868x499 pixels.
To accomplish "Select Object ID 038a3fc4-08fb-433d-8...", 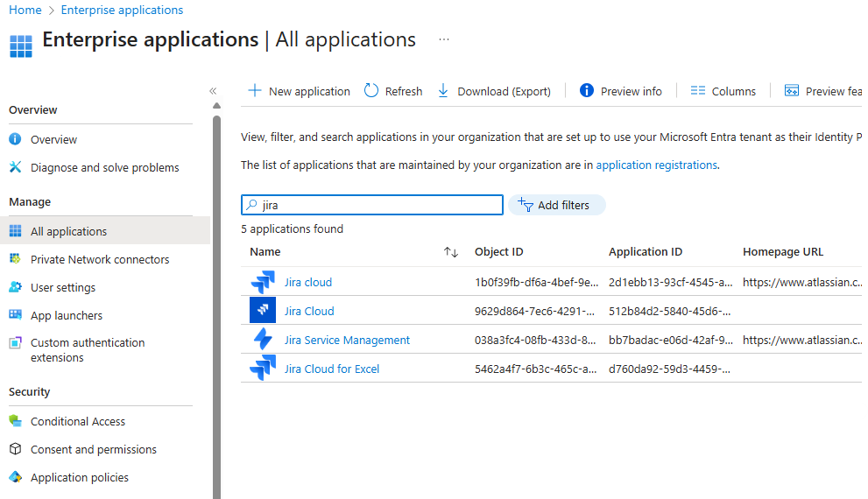I will point(535,341).
